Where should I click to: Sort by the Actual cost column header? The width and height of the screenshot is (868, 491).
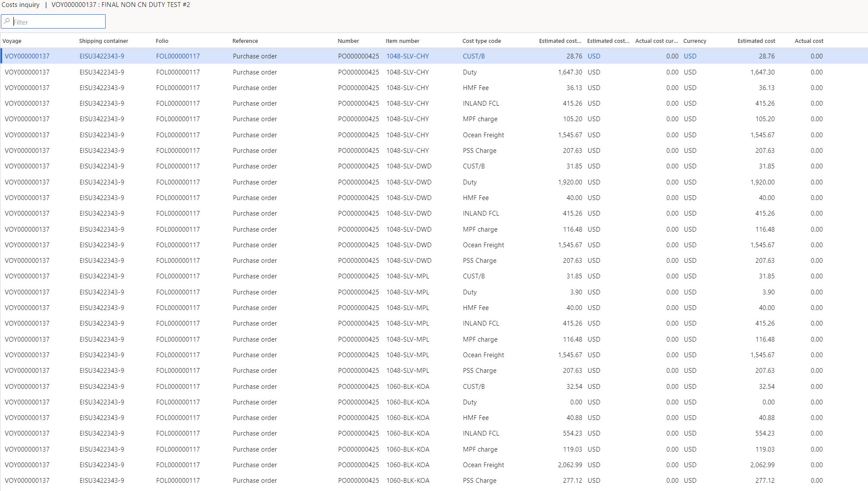[809, 41]
